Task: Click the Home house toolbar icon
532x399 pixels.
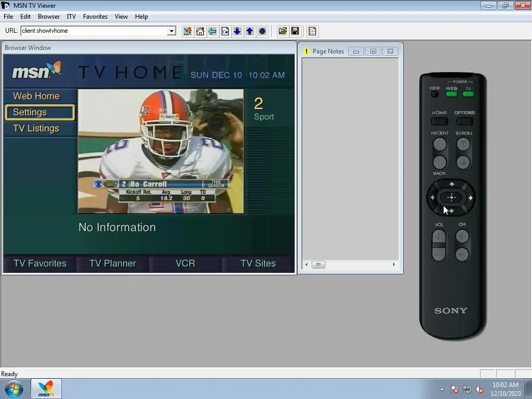Action: [200, 31]
